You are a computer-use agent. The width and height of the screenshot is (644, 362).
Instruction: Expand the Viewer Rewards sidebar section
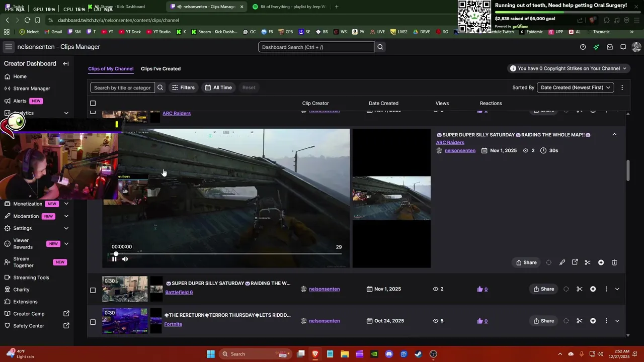[x=66, y=244]
